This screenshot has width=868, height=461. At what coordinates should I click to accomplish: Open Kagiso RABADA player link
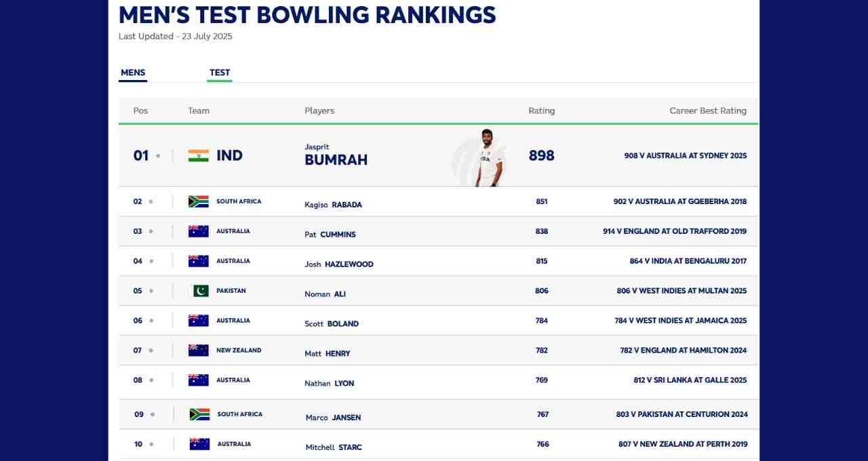click(333, 205)
